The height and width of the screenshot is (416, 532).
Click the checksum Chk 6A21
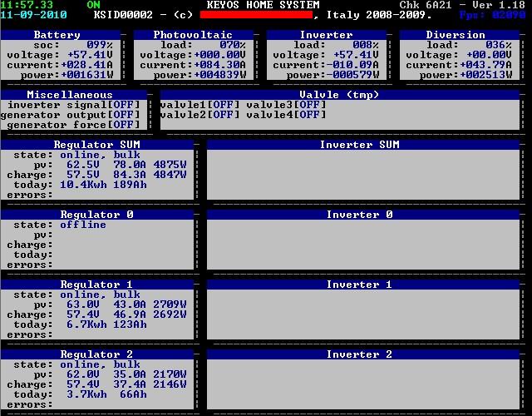[x=426, y=5]
